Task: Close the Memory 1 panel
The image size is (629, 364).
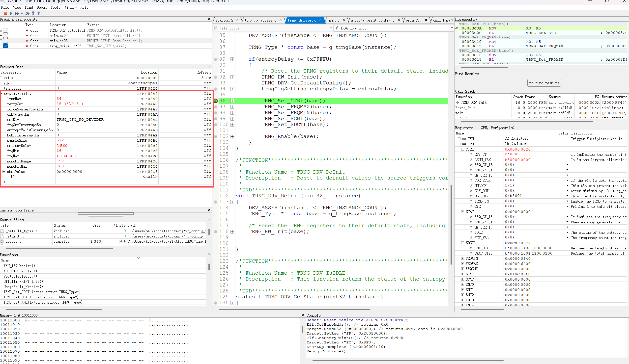Action: pyautogui.click(x=303, y=315)
